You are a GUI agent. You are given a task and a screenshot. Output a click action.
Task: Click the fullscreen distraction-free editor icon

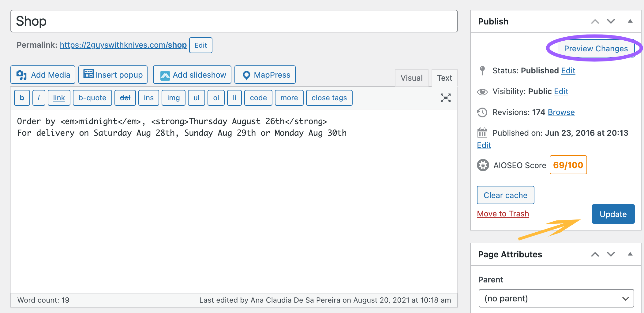(445, 98)
